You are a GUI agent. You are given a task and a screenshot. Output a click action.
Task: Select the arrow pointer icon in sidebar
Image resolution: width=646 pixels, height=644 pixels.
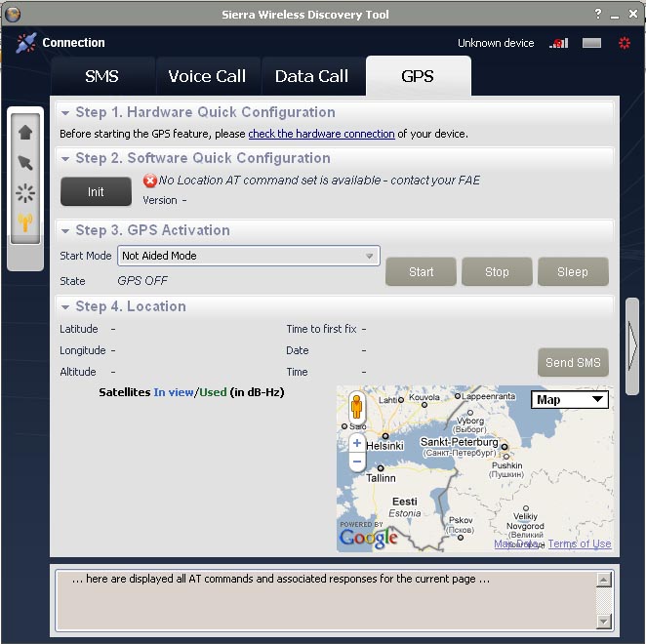tap(25, 163)
